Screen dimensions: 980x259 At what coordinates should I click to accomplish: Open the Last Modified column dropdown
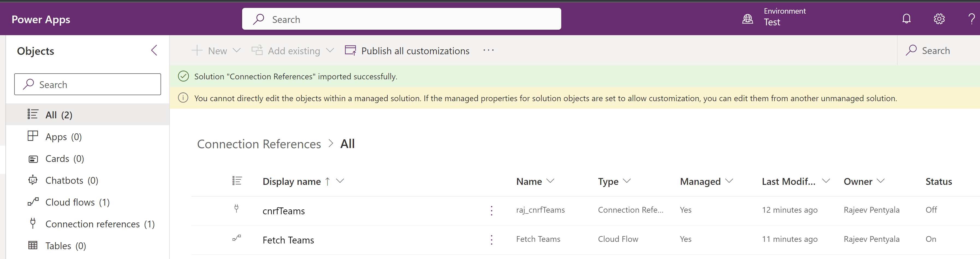pyautogui.click(x=826, y=181)
